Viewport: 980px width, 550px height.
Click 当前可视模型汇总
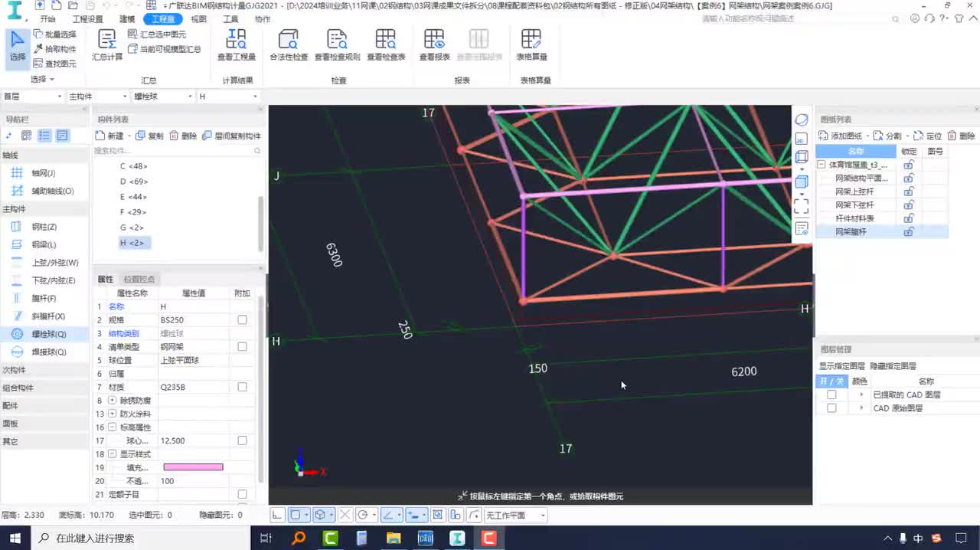[x=164, y=49]
